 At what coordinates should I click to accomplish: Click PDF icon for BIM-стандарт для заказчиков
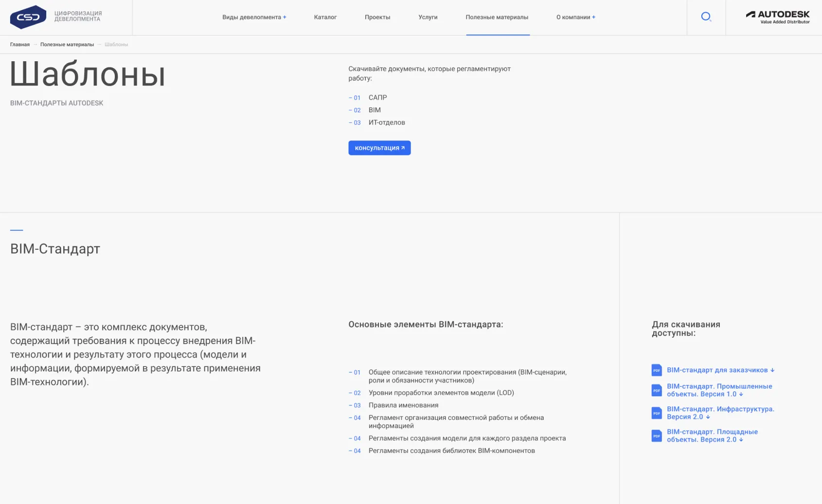(657, 370)
